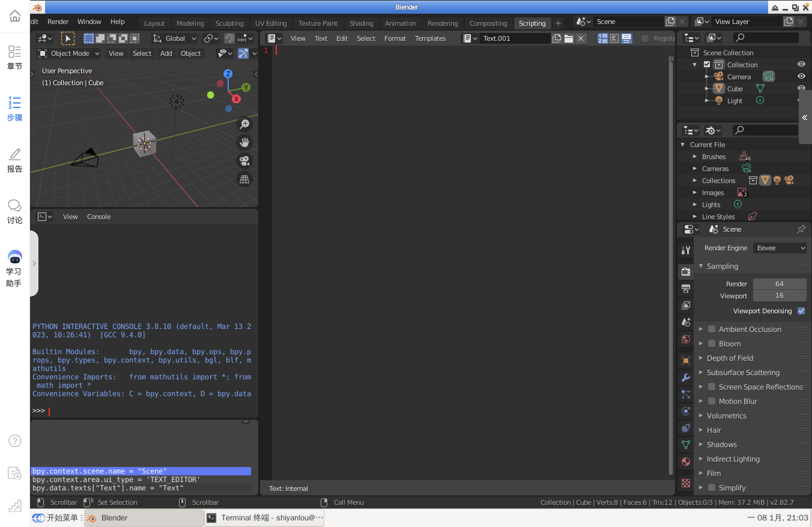Screen dimensions: 812x527
Task: Enable the Bloom checkbox
Action: pos(711,344)
